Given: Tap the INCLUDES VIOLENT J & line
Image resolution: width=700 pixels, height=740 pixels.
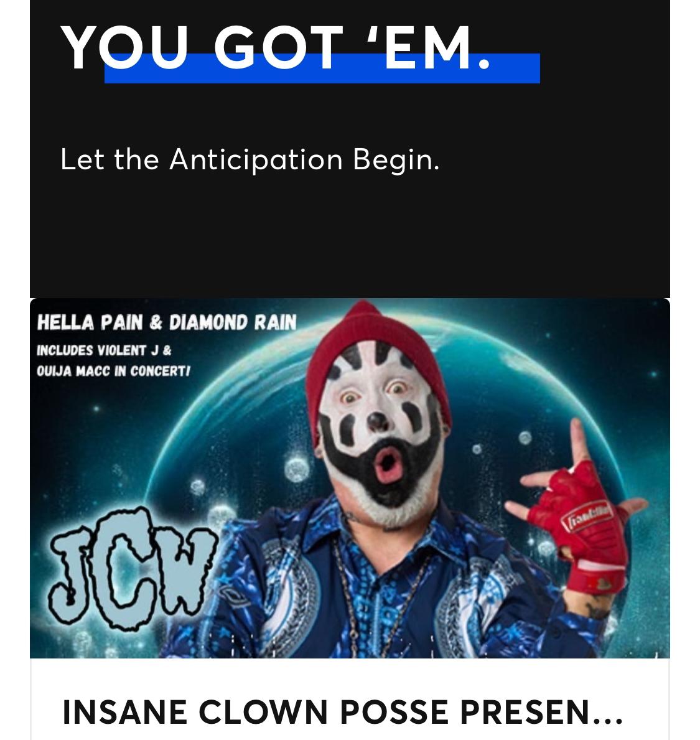Looking at the screenshot, I should pos(104,350).
